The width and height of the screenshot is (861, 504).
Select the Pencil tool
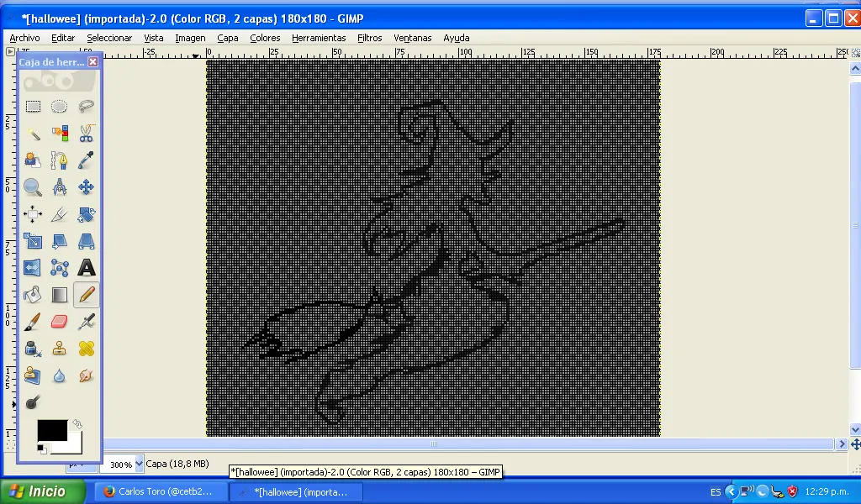coord(87,295)
